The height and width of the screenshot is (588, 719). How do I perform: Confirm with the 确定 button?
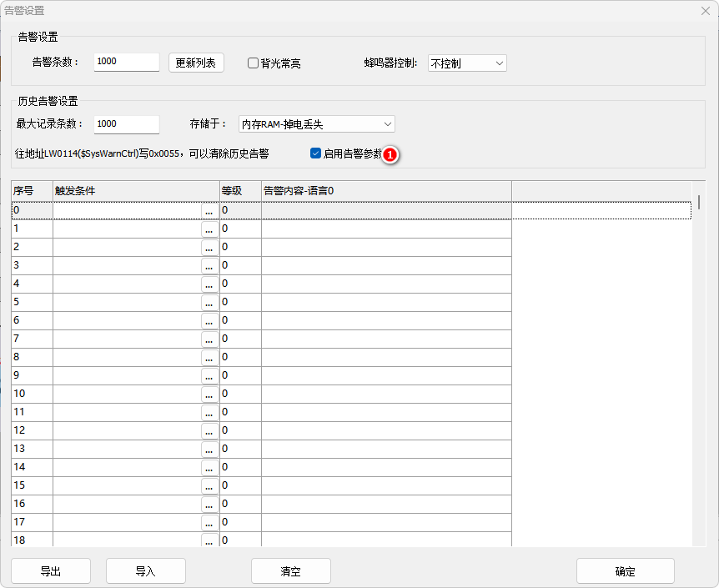625,571
